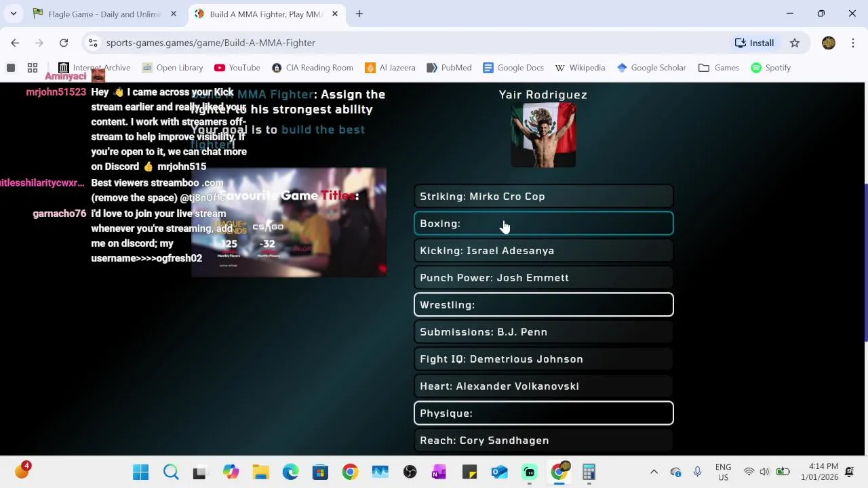The height and width of the screenshot is (488, 868).
Task: Open the clock and date panel
Action: point(819,472)
